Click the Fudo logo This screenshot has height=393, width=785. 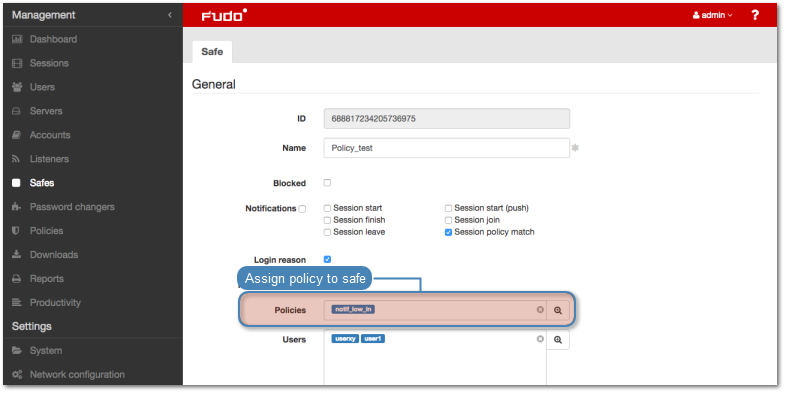224,15
